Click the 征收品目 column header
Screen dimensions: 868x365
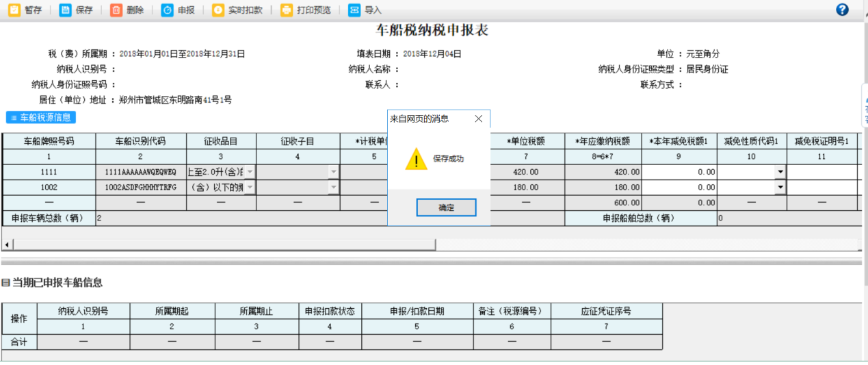pos(221,141)
